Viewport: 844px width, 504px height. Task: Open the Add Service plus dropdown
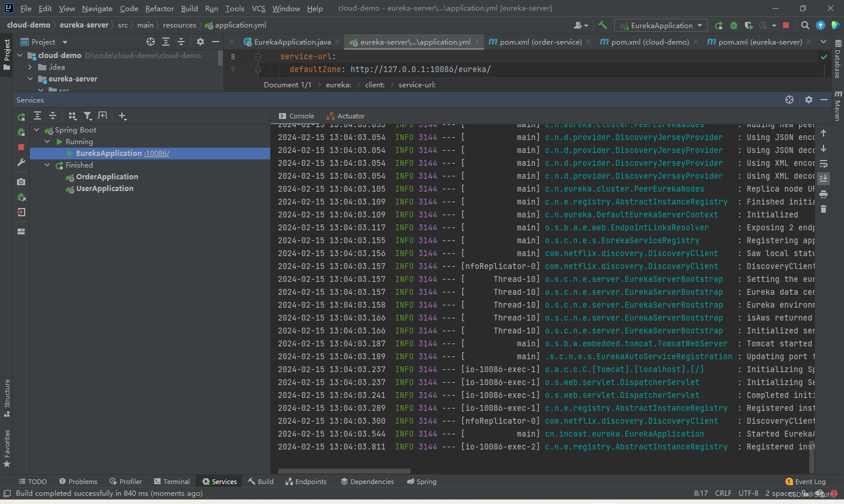[x=122, y=116]
